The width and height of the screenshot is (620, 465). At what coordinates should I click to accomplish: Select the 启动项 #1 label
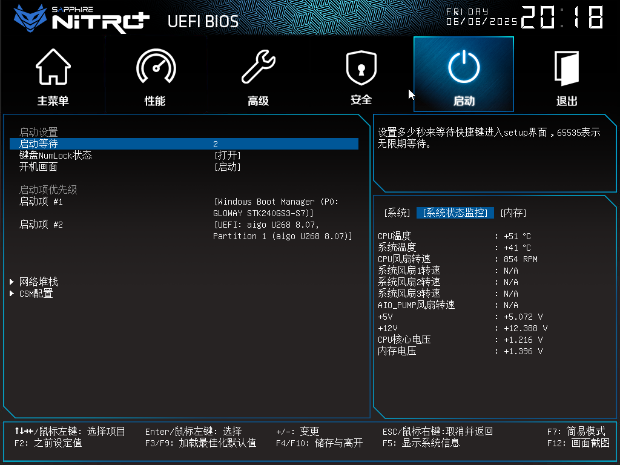click(41, 201)
